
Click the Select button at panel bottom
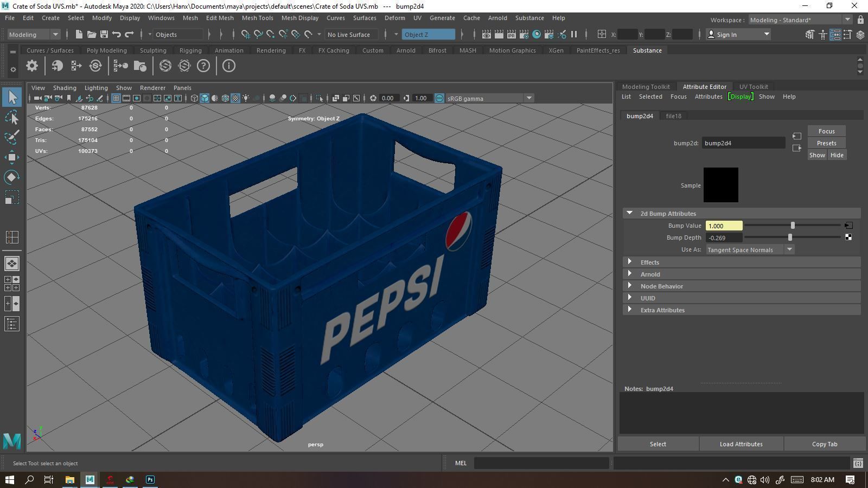tap(658, 444)
